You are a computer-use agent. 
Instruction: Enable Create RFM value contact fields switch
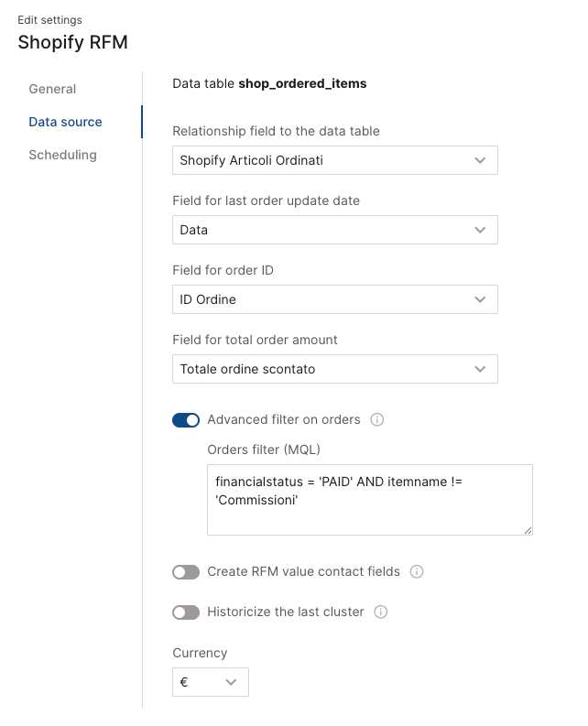pyautogui.click(x=186, y=572)
